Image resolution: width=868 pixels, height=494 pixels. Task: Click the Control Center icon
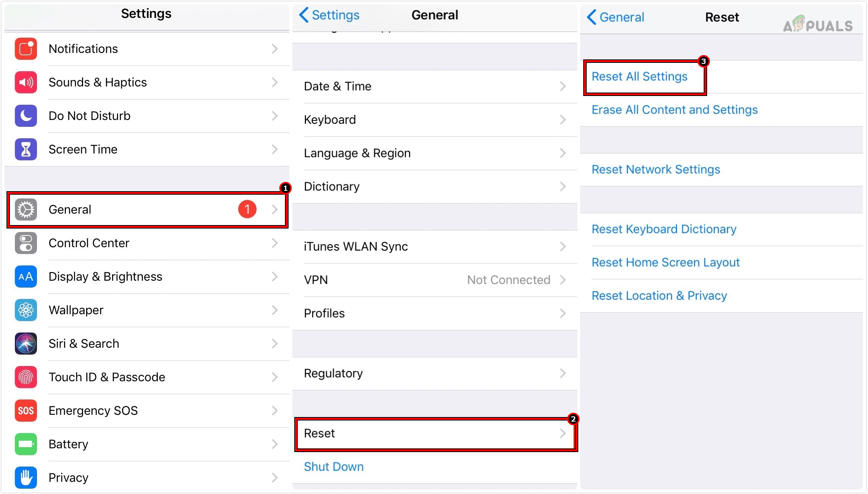point(25,243)
